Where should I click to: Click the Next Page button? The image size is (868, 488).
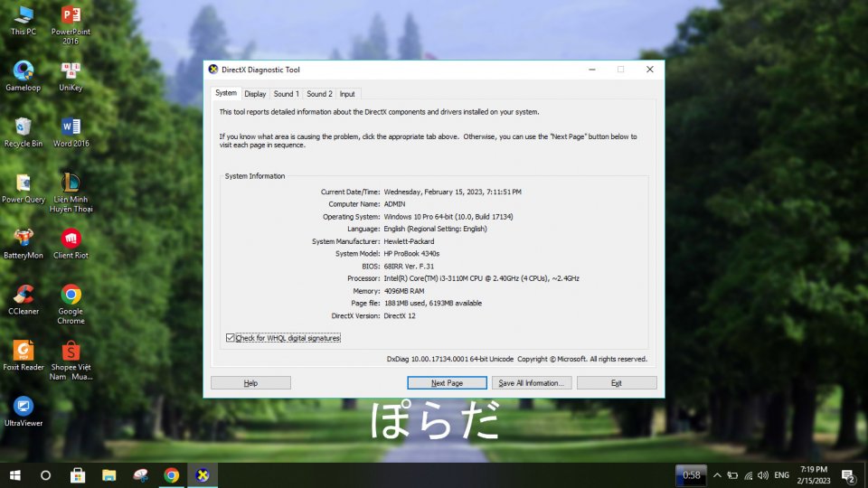[x=447, y=383]
